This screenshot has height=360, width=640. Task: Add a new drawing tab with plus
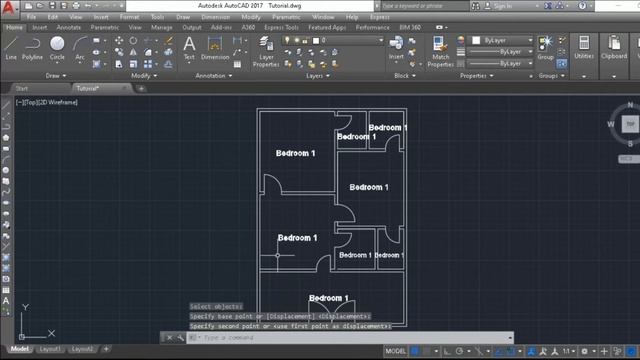[141, 88]
